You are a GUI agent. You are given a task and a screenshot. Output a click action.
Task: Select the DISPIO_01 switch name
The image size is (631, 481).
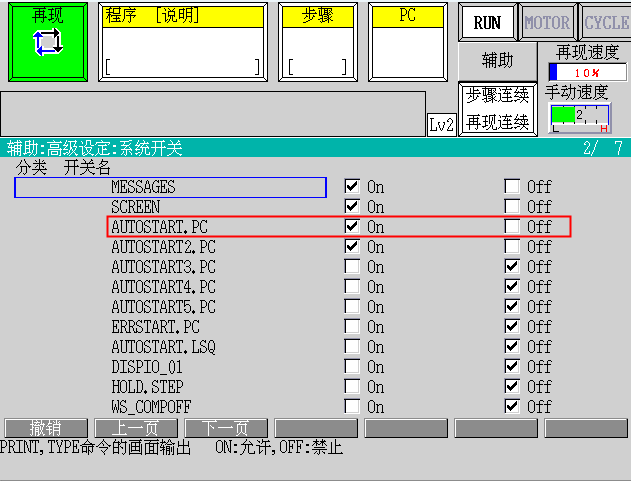coord(147,367)
